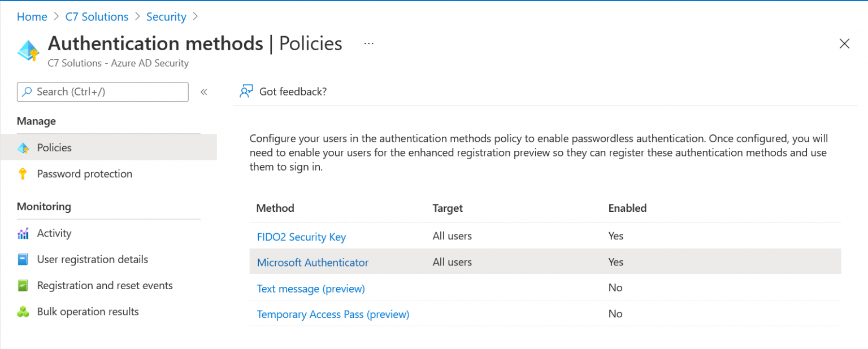Open Microsoft Authenticator method settings
This screenshot has width=868, height=349.
pyautogui.click(x=313, y=262)
